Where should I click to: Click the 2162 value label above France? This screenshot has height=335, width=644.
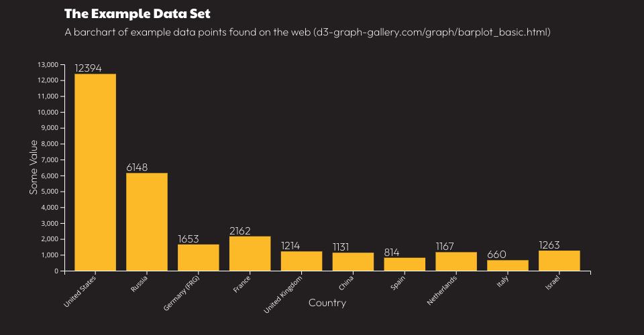click(240, 231)
